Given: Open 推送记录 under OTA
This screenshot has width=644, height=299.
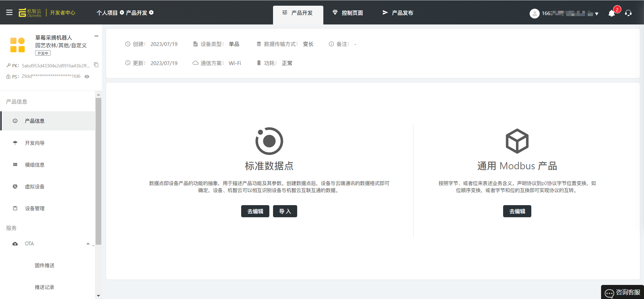Looking at the screenshot, I should coord(45,287).
